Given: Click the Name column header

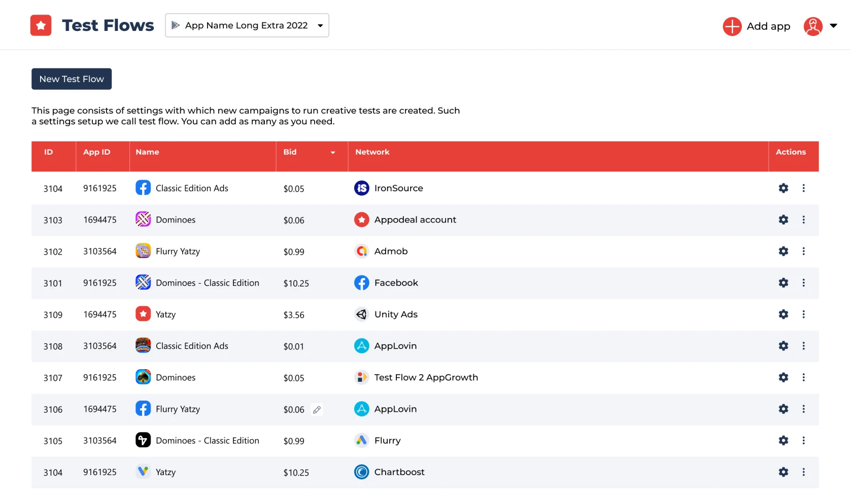Looking at the screenshot, I should click(x=147, y=152).
